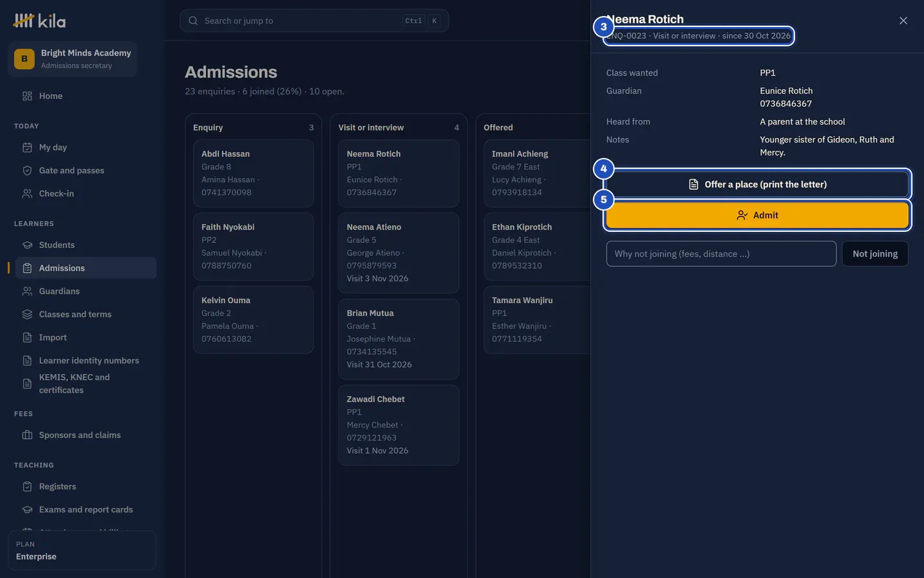Click the Gate and passes shield icon
Screen dimensions: 924x578
27,170
